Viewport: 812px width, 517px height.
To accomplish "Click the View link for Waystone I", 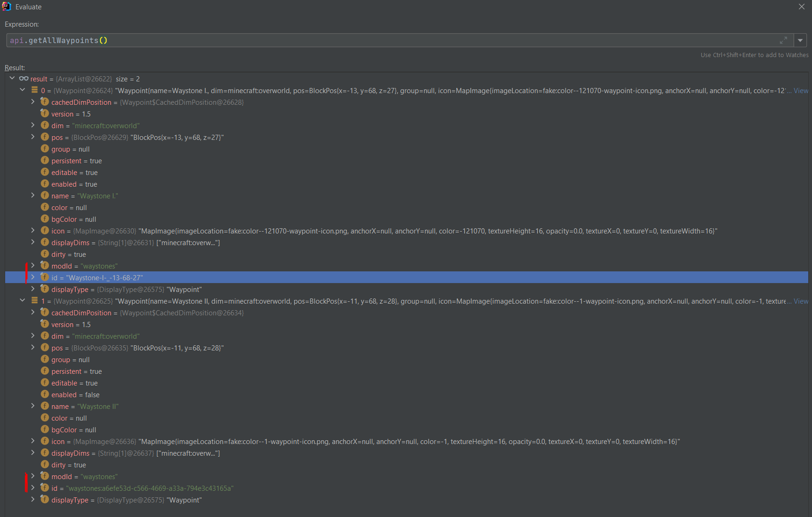I will tap(801, 90).
